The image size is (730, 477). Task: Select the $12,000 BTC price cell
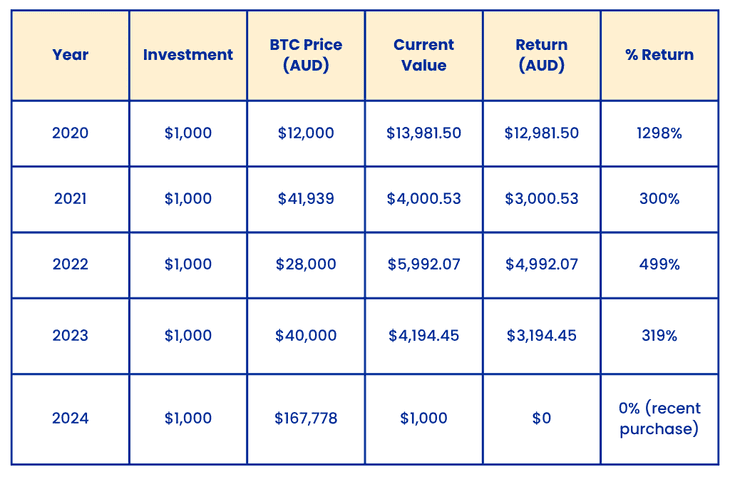(306, 133)
